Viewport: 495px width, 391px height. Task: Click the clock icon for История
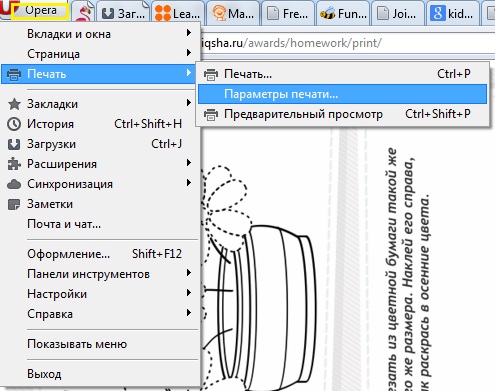(14, 124)
